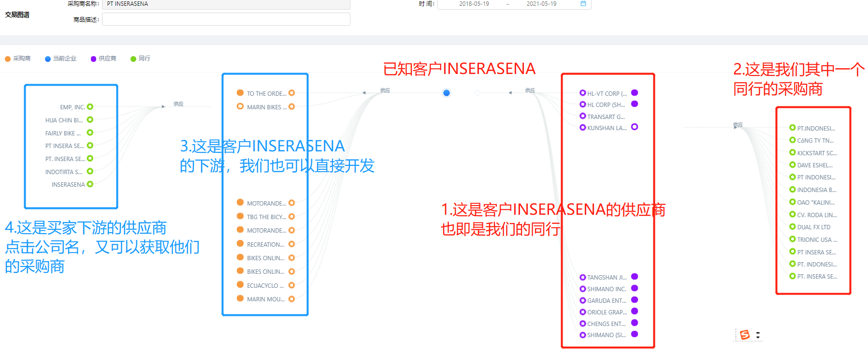Open CHENGS ENT... supplier node
The width and height of the screenshot is (868, 356).
click(x=583, y=324)
